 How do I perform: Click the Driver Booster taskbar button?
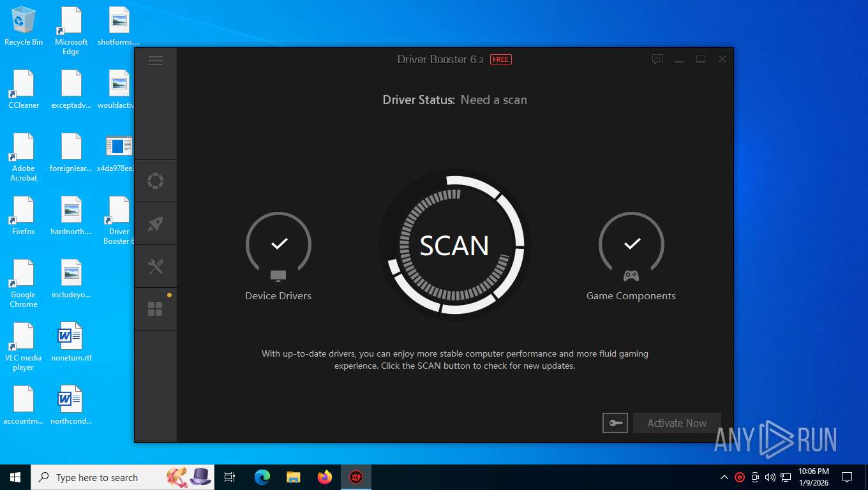pyautogui.click(x=356, y=477)
